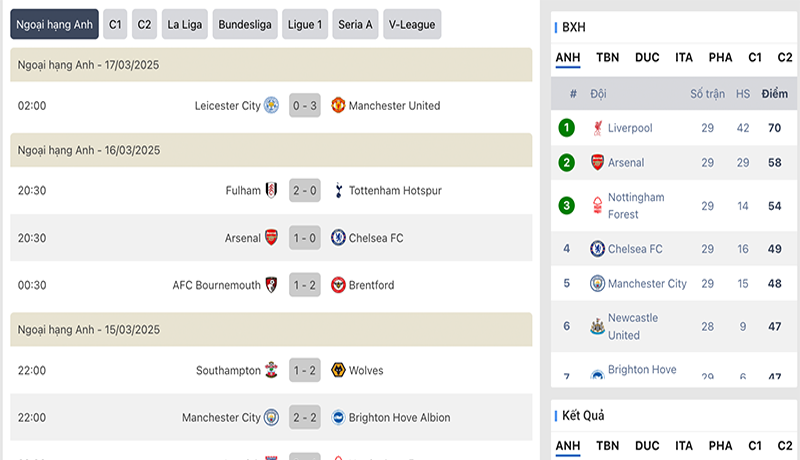800x460 pixels.
Task: Switch the Kết Quả panel to ITA
Action: point(684,446)
